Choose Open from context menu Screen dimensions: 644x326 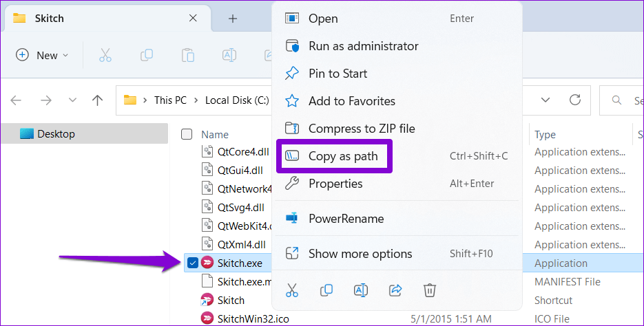click(397, 19)
